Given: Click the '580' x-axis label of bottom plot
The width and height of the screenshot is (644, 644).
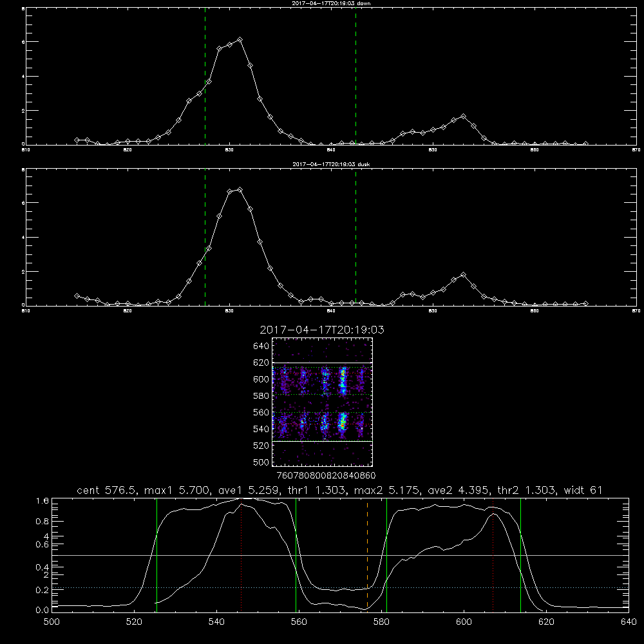Looking at the screenshot, I should (x=381, y=622).
